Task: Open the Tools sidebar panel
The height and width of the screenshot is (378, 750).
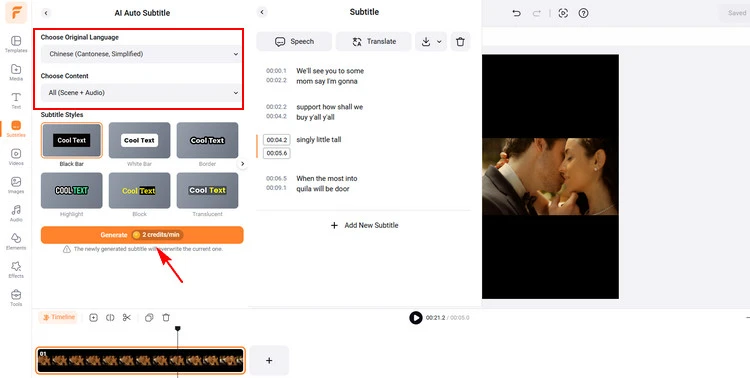Action: (16, 298)
